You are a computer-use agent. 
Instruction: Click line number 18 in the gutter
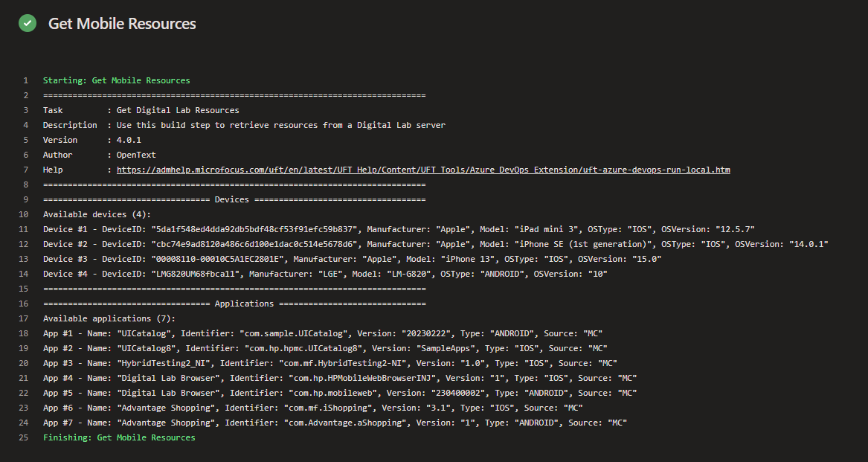[23, 333]
